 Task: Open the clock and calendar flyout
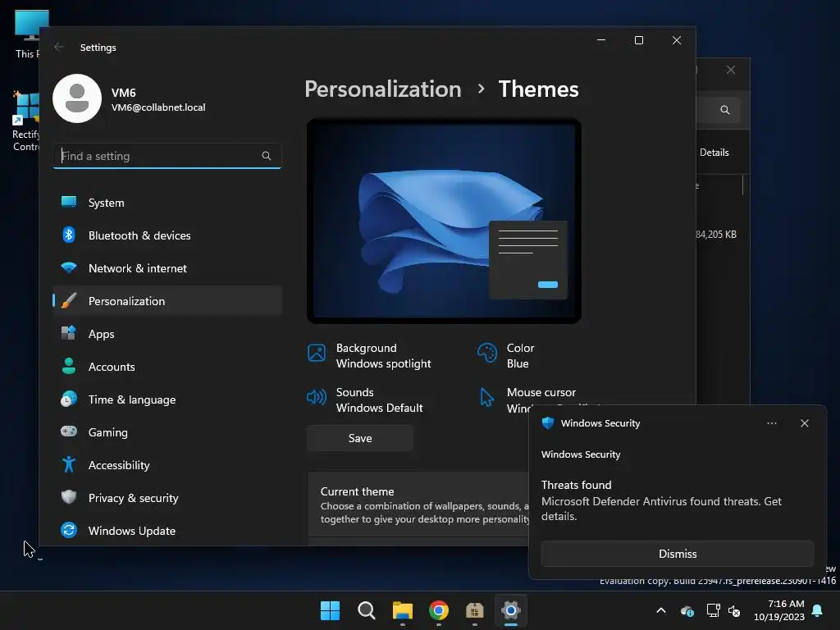click(779, 610)
